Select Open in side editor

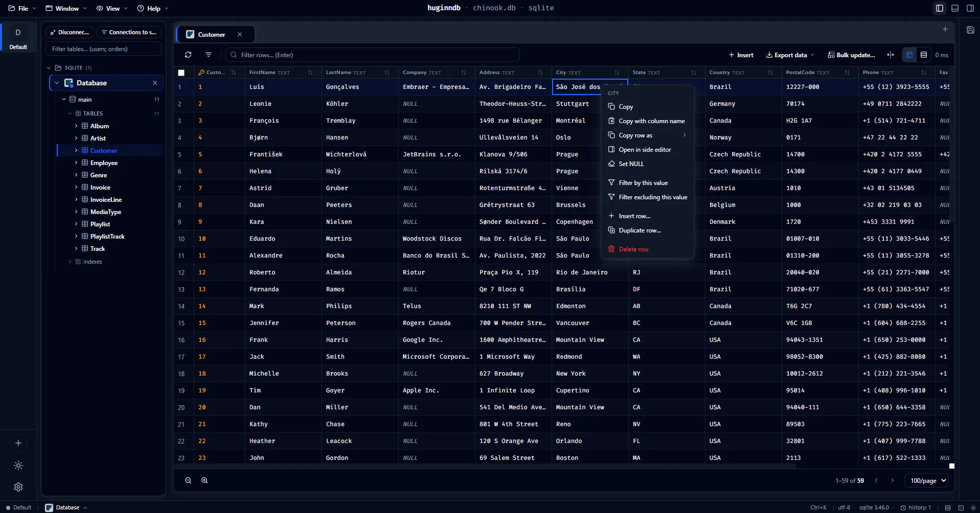pyautogui.click(x=648, y=150)
